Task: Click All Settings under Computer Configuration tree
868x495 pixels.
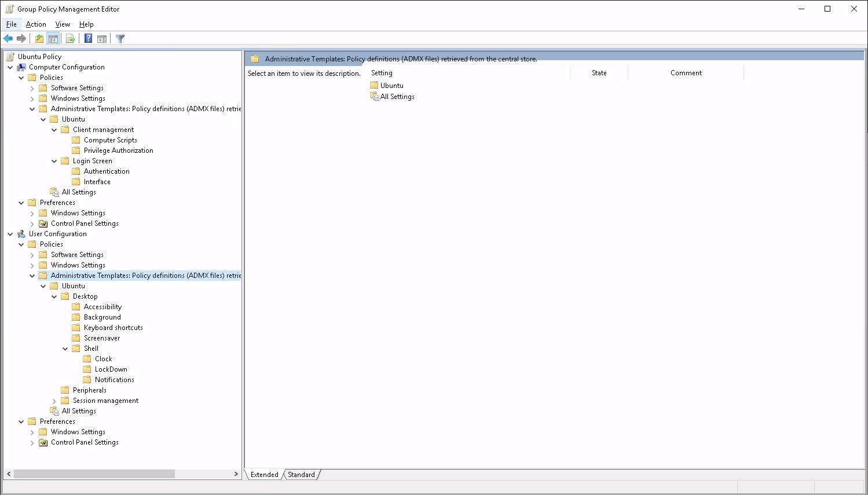Action: [x=79, y=192]
